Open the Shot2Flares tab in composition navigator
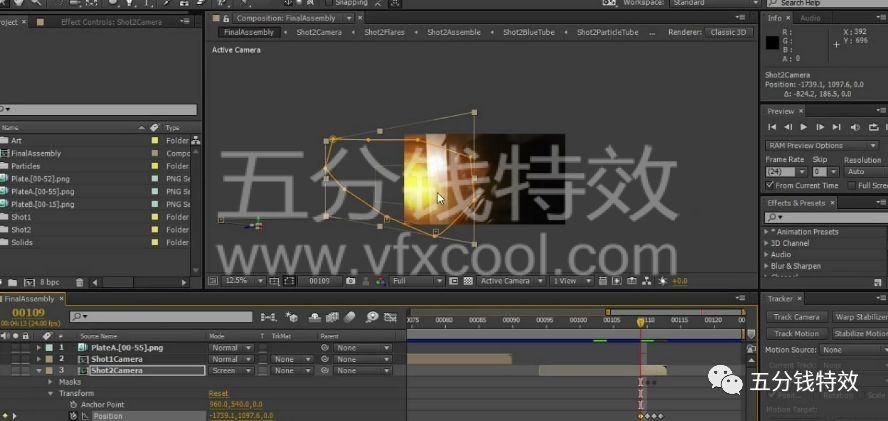This screenshot has width=888, height=421. [384, 32]
